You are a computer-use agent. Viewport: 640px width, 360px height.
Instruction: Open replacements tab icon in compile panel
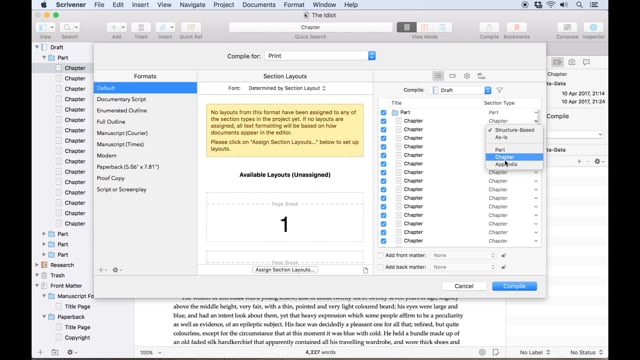pos(482,76)
